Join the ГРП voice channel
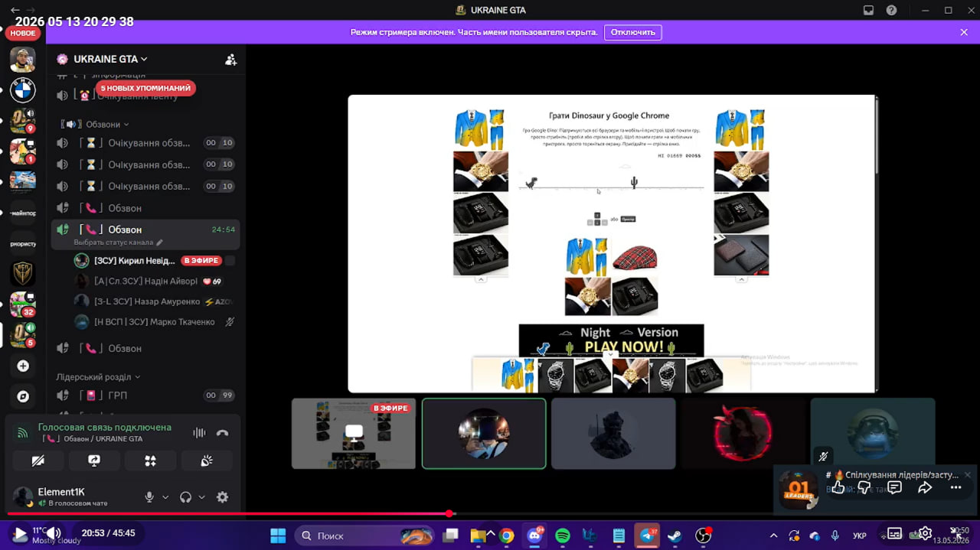980x550 pixels. tap(145, 395)
